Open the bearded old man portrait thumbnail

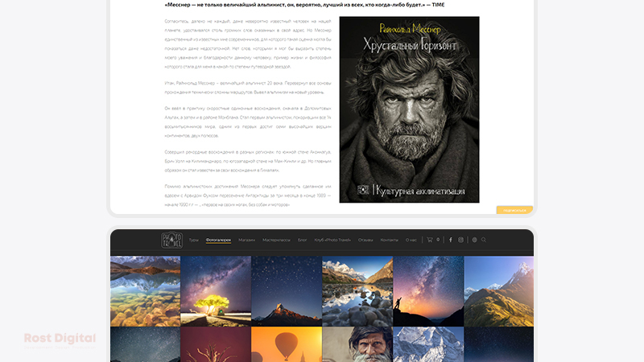pyautogui.click(x=357, y=344)
